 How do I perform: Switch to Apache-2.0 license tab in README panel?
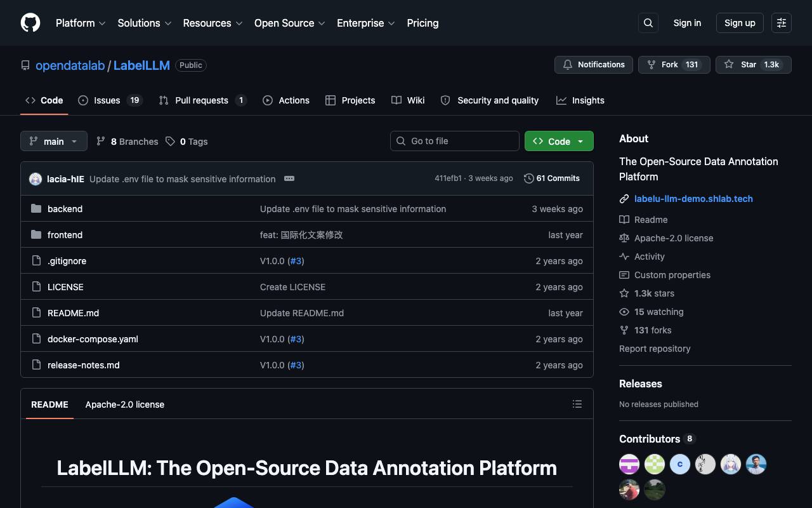pos(125,404)
